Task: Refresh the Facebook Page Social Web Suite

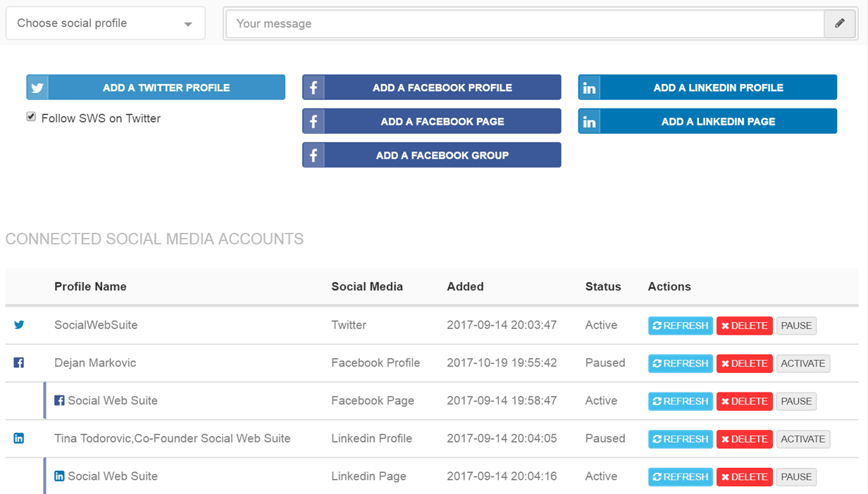Action: [x=680, y=401]
